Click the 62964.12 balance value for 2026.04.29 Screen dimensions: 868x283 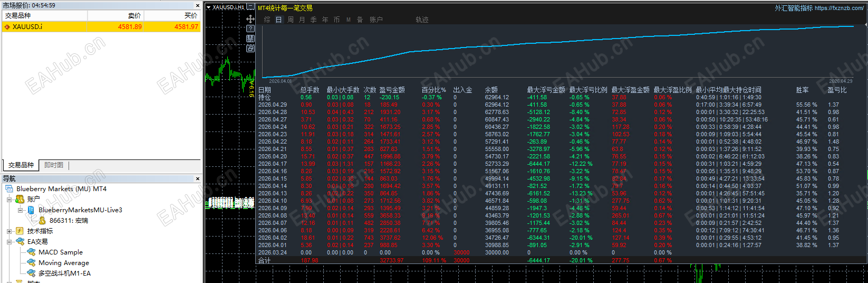497,105
